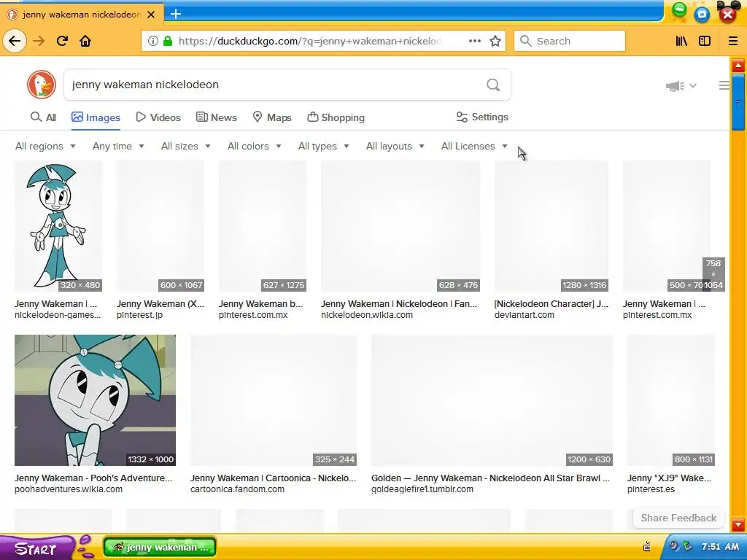Open the Firefox hamburger menu
This screenshot has height=560, width=747.
733,41
